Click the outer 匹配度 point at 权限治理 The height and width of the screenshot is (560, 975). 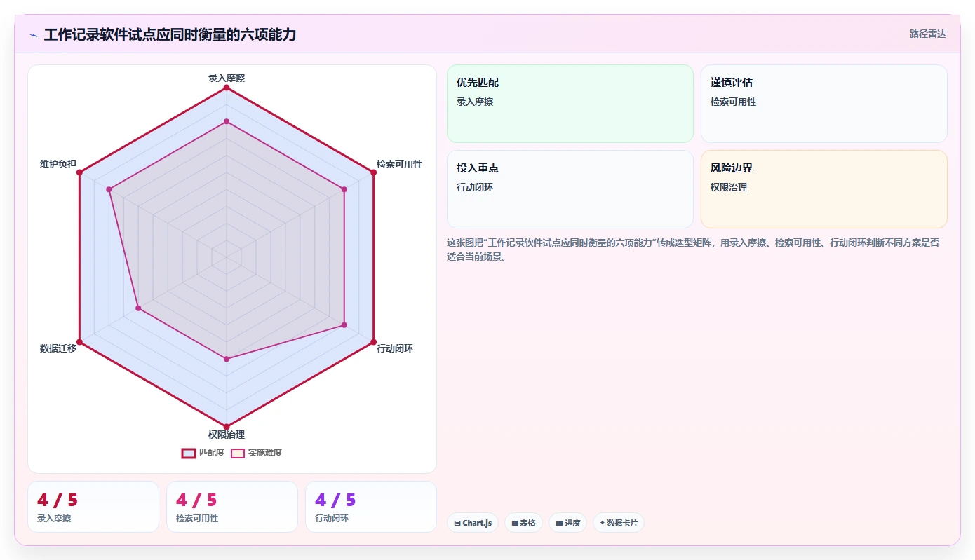tap(227, 426)
